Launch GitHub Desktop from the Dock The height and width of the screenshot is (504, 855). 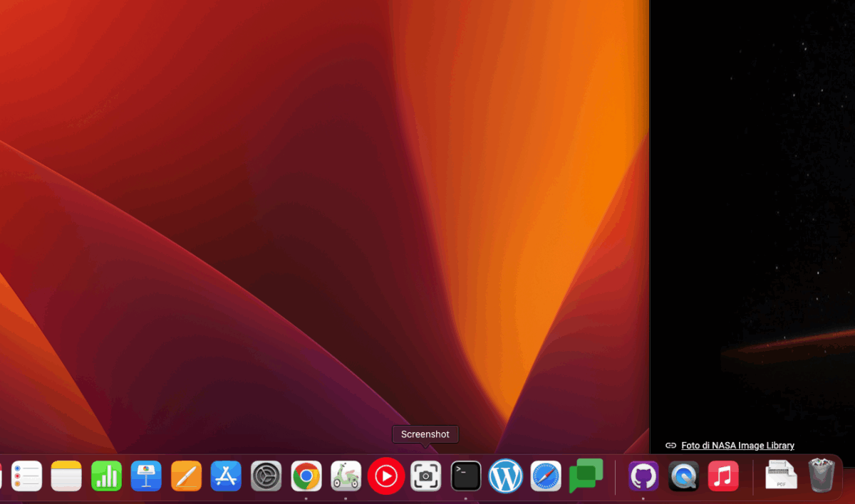(643, 476)
